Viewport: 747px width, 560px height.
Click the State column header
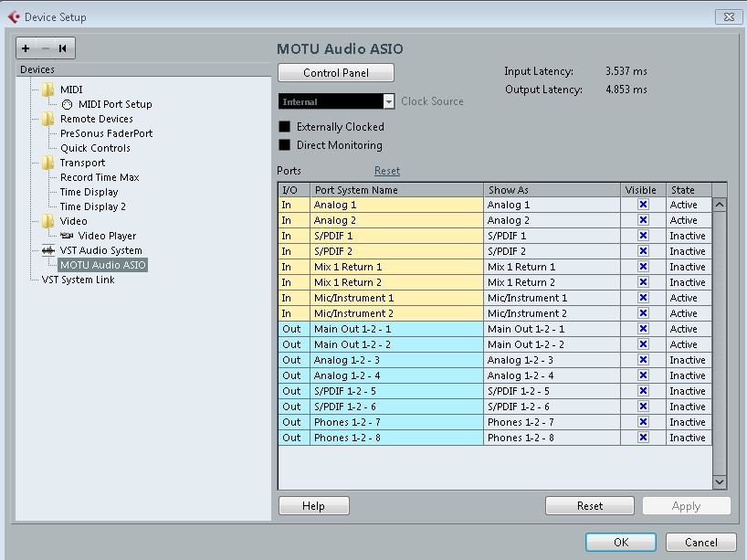coord(689,190)
